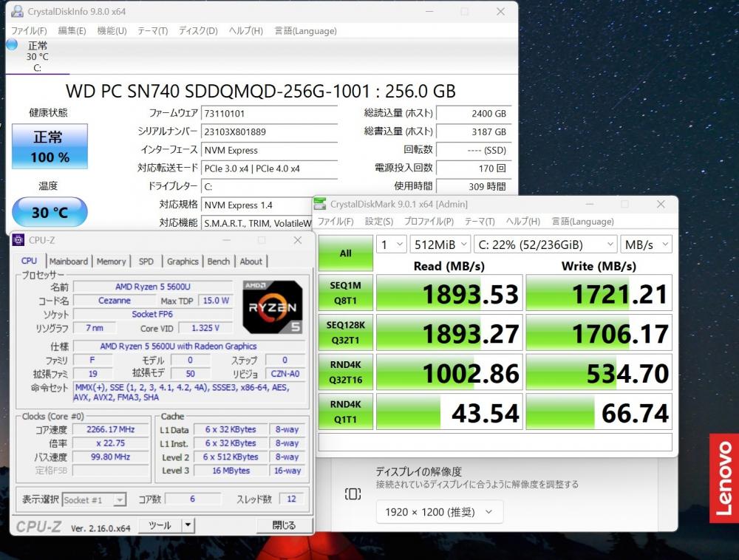Click the power on hours value 309 時間

474,186
